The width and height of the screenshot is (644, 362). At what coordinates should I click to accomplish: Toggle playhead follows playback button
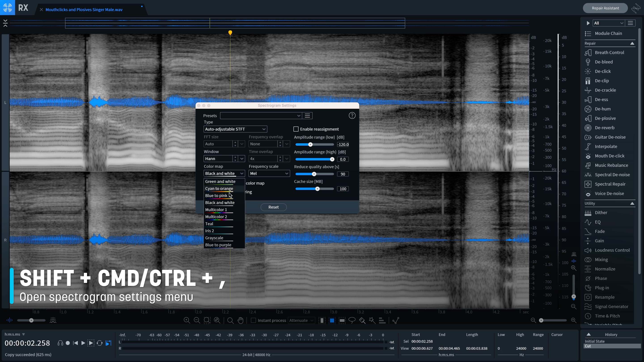pos(108,343)
